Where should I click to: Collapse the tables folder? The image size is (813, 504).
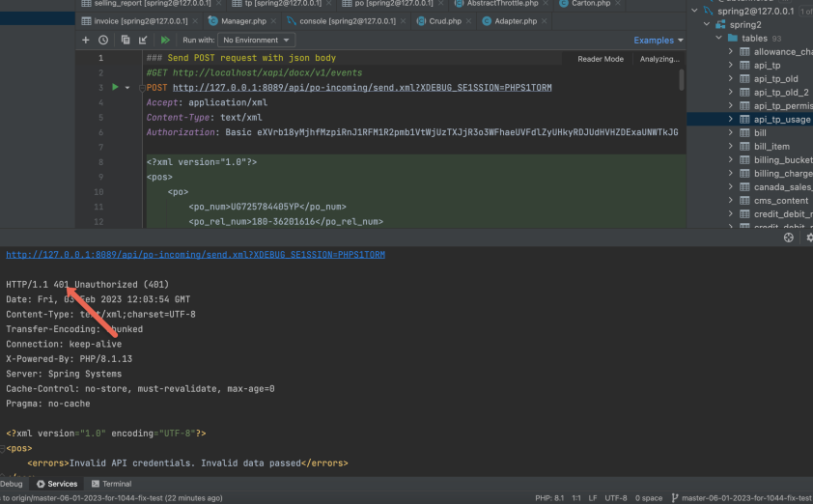click(718, 38)
